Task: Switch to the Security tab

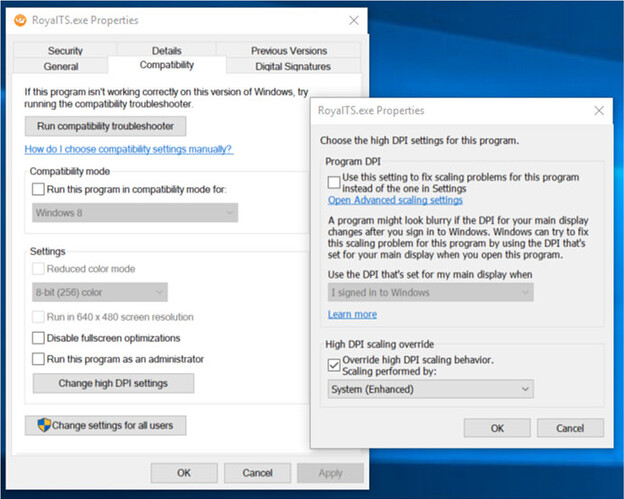Action: (65, 50)
